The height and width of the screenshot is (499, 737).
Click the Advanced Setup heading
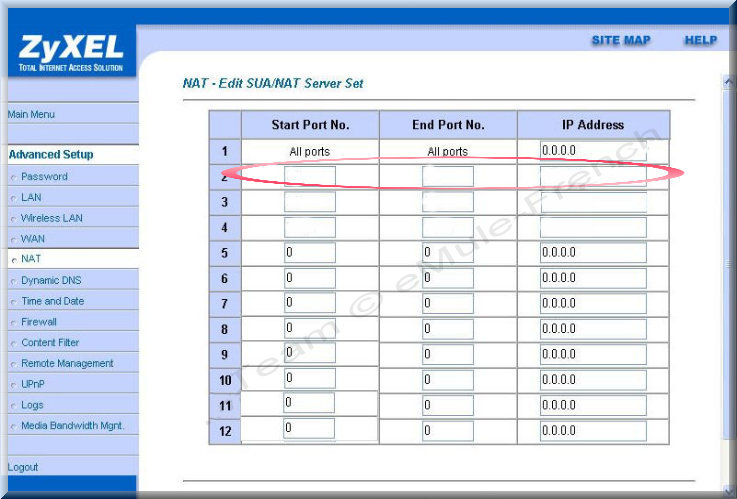[x=51, y=155]
